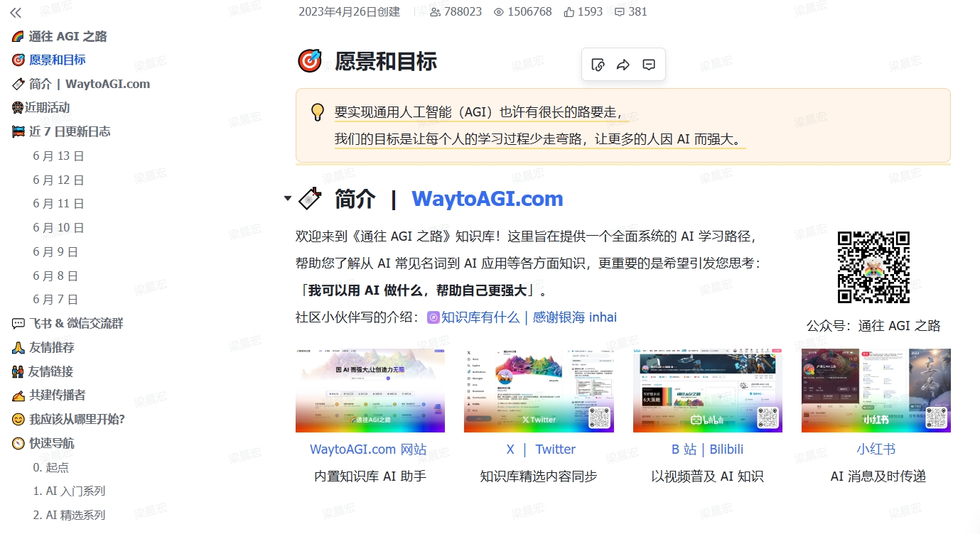Click the 2023年4月26日创建 date text
This screenshot has height=534, width=980.
(x=349, y=11)
